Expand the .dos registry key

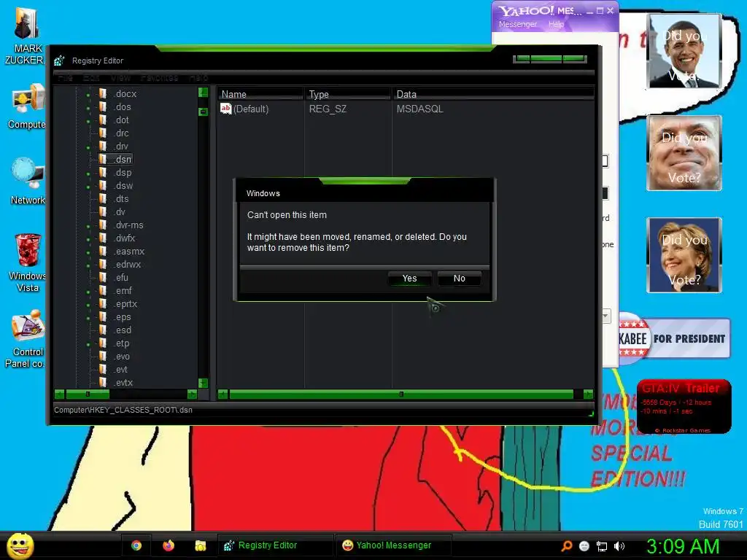[x=88, y=109]
